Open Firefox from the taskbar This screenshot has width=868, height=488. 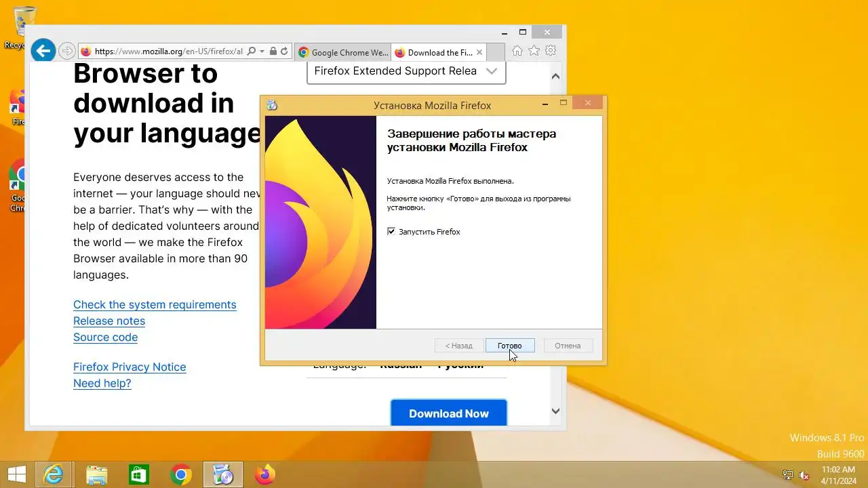265,475
